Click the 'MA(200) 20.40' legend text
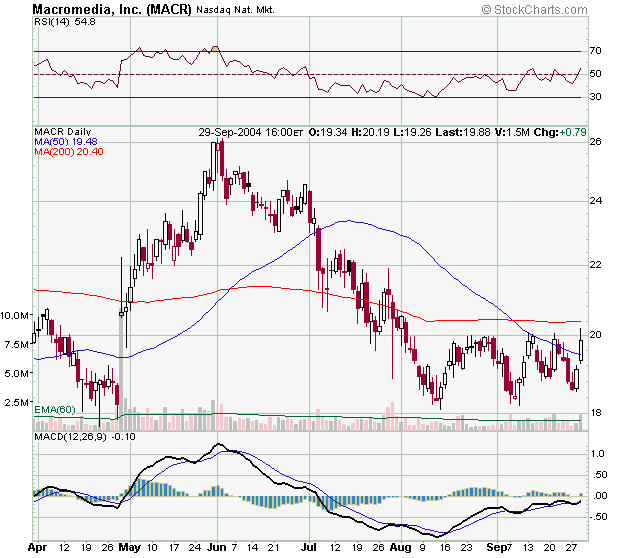 (x=69, y=152)
